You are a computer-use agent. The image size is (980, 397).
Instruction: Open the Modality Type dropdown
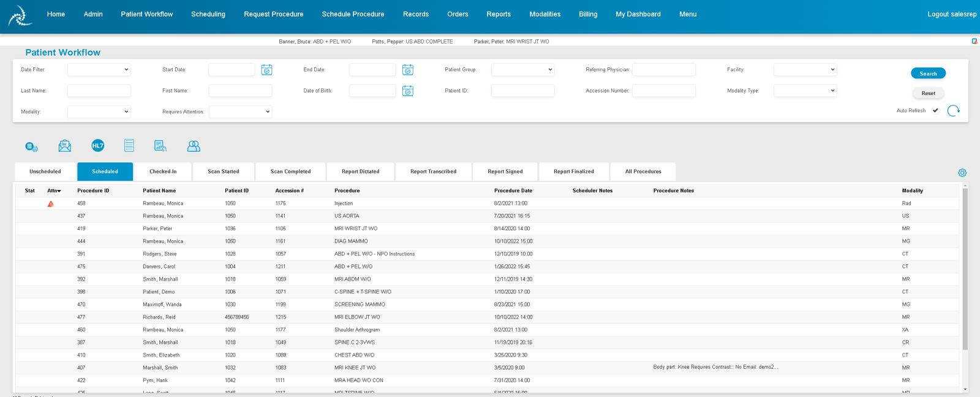click(805, 91)
